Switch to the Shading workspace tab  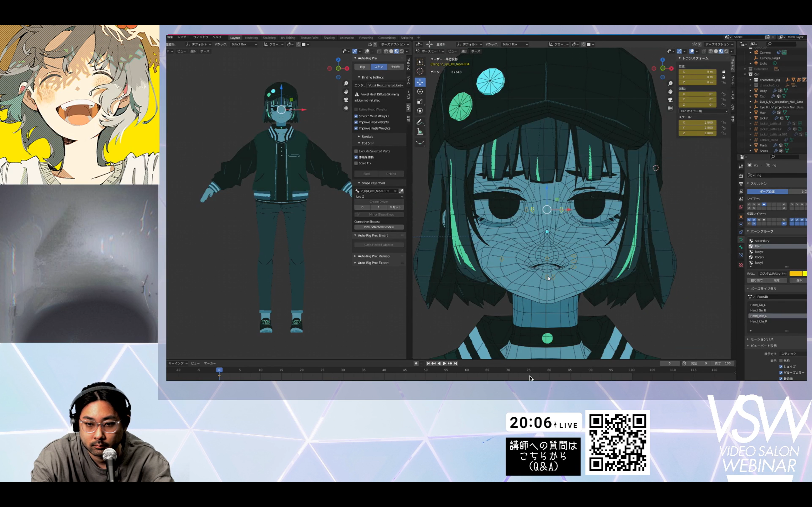pos(329,38)
